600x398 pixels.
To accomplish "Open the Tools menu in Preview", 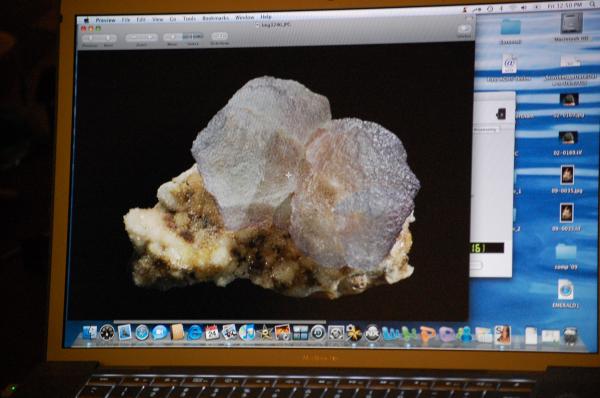I will (x=189, y=18).
